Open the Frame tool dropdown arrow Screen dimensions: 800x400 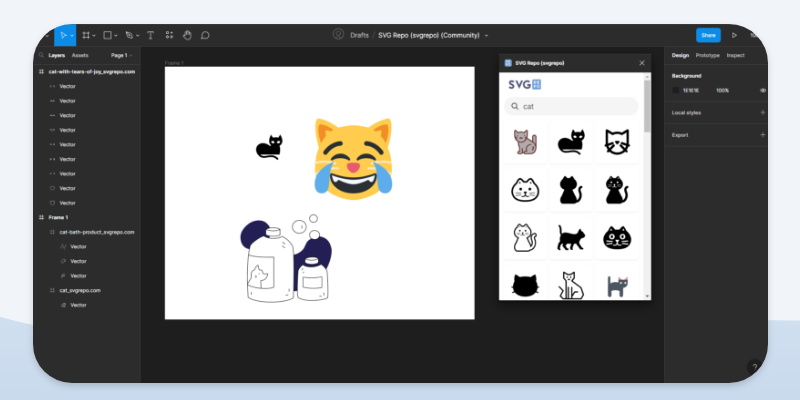coord(94,36)
